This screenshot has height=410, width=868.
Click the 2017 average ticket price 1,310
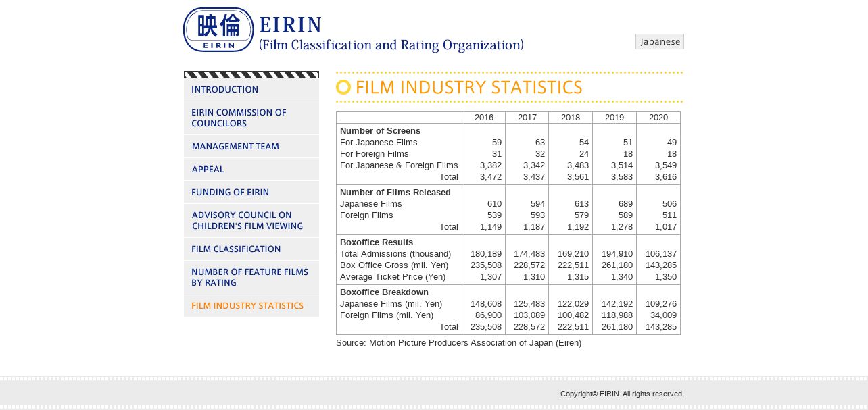tap(534, 277)
